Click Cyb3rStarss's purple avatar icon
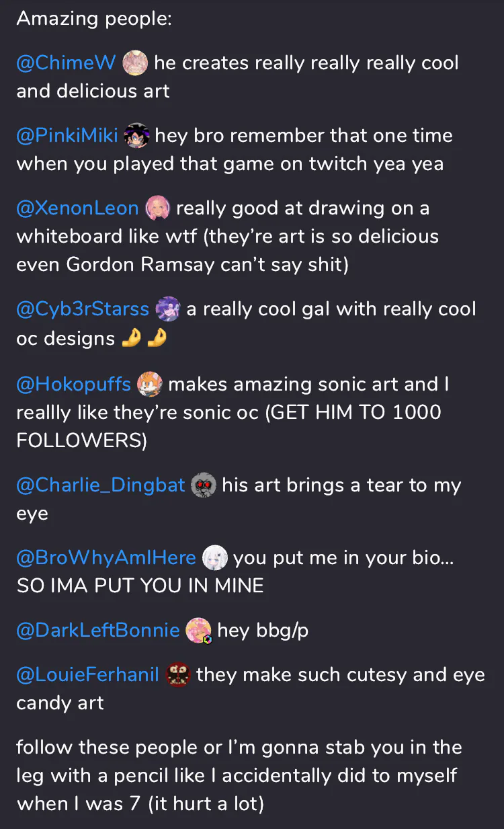The image size is (504, 829). 167,309
